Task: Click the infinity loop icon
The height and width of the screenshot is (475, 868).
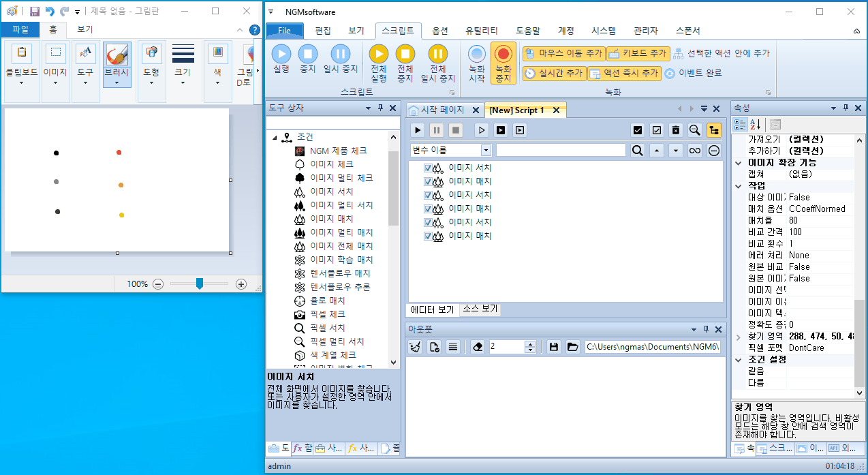Action: pyautogui.click(x=694, y=151)
